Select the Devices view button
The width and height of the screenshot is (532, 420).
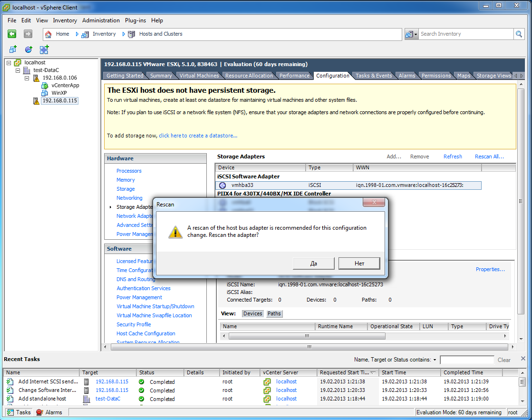[x=253, y=314]
